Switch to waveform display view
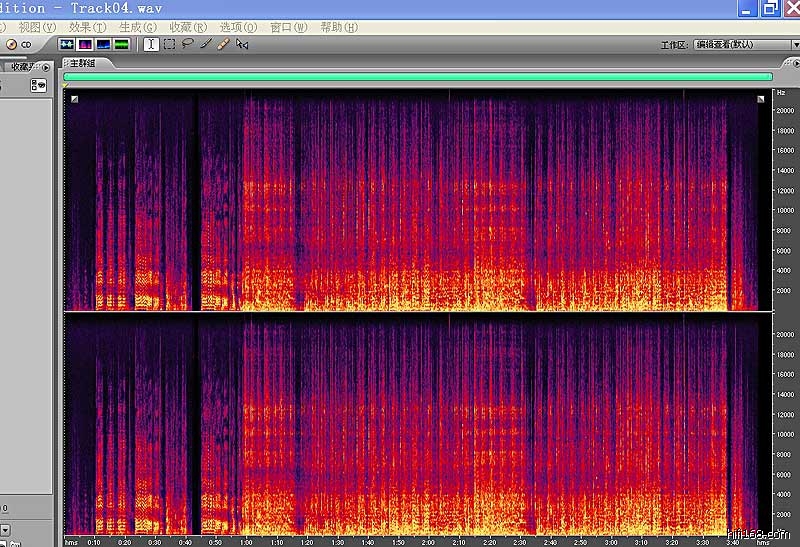Screen dimensions: 800x547 pyautogui.click(x=67, y=44)
